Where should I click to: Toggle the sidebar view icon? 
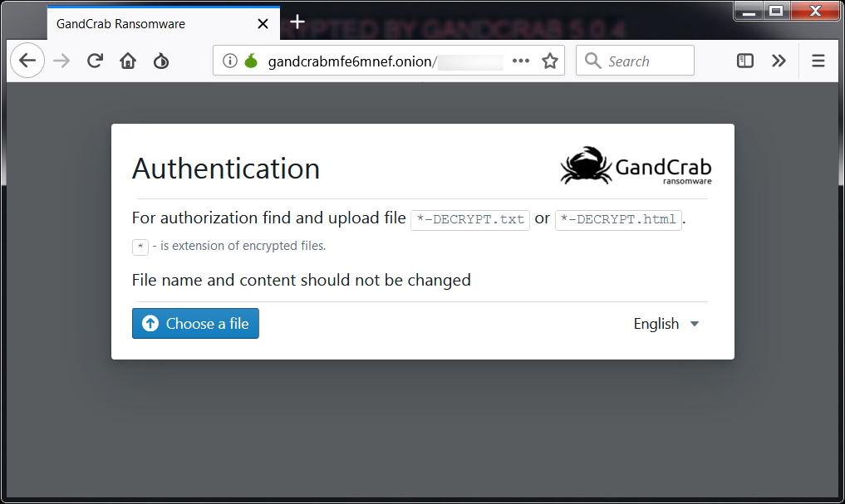click(x=744, y=61)
